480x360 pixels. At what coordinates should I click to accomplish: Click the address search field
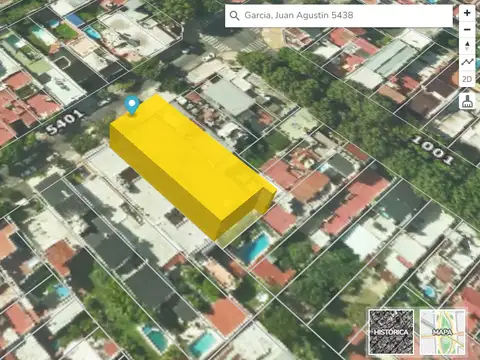[x=339, y=16]
